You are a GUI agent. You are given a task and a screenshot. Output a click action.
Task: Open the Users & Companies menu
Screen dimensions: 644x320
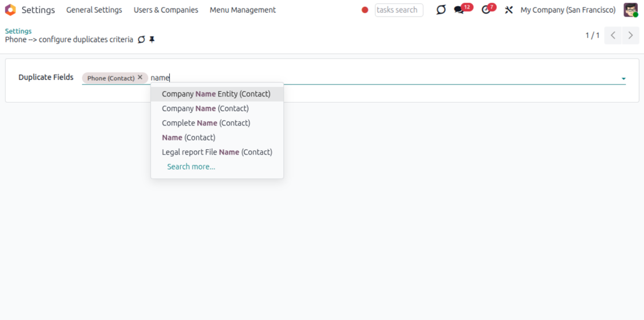[166, 10]
